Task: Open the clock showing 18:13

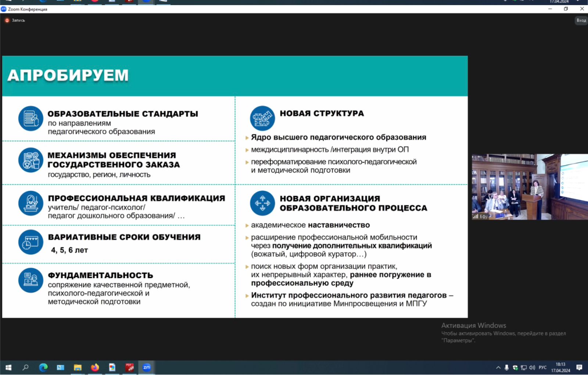Action: (560, 367)
